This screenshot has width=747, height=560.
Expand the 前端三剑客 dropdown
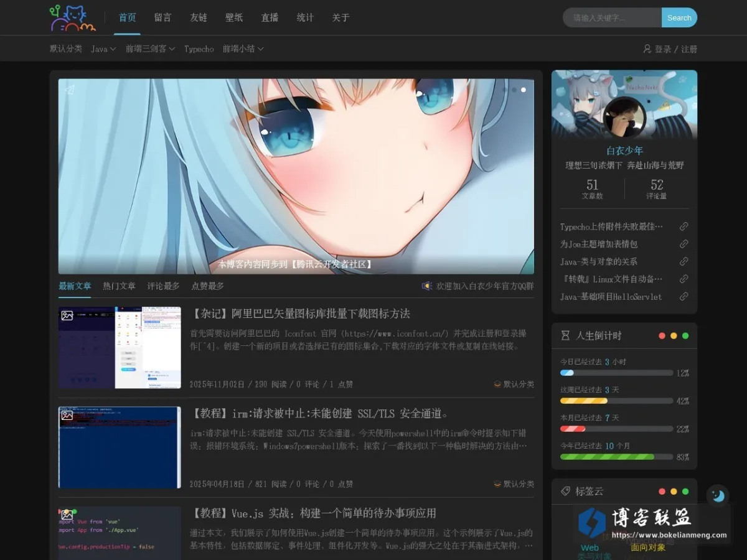pyautogui.click(x=150, y=49)
